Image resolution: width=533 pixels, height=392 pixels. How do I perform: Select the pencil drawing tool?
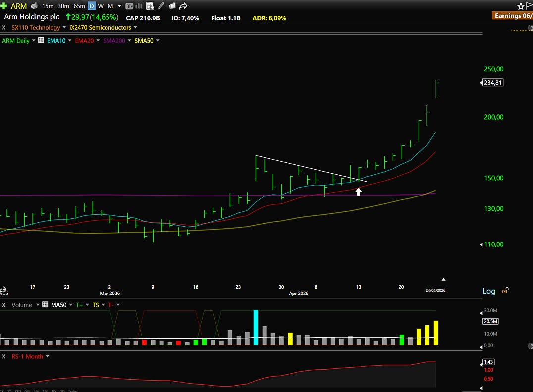pos(161,6)
